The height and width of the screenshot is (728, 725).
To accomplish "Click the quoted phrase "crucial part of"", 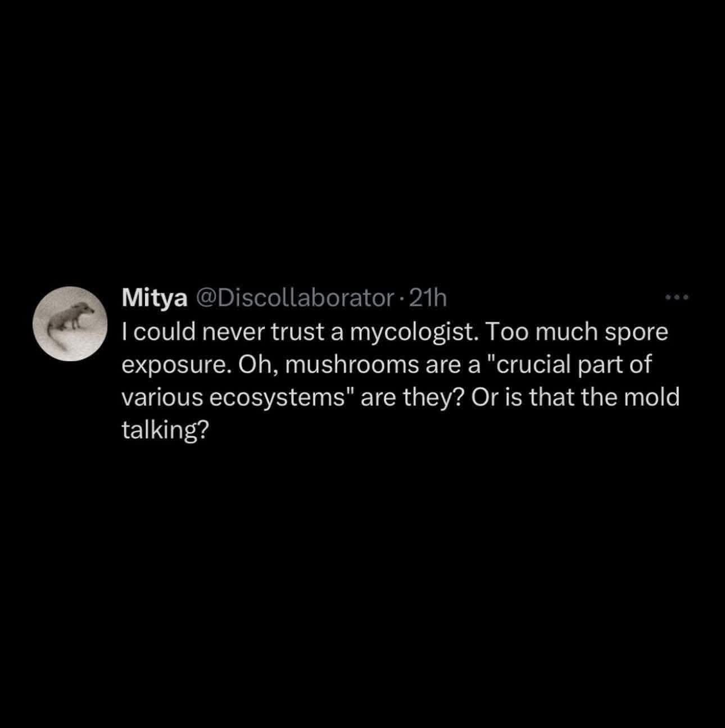I will pos(571,365).
